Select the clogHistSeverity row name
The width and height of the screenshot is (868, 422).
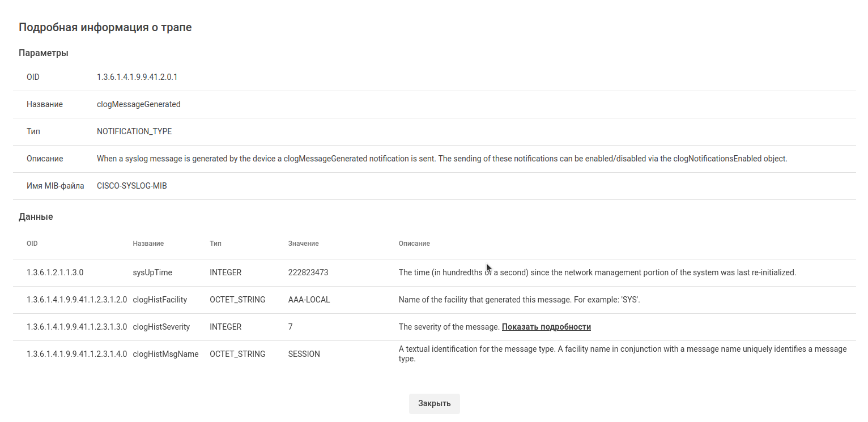click(x=161, y=327)
